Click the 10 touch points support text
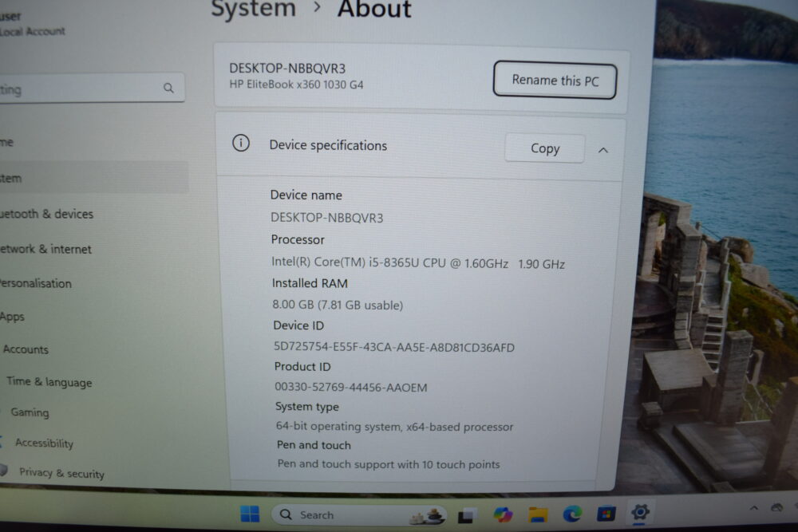 pos(389,464)
